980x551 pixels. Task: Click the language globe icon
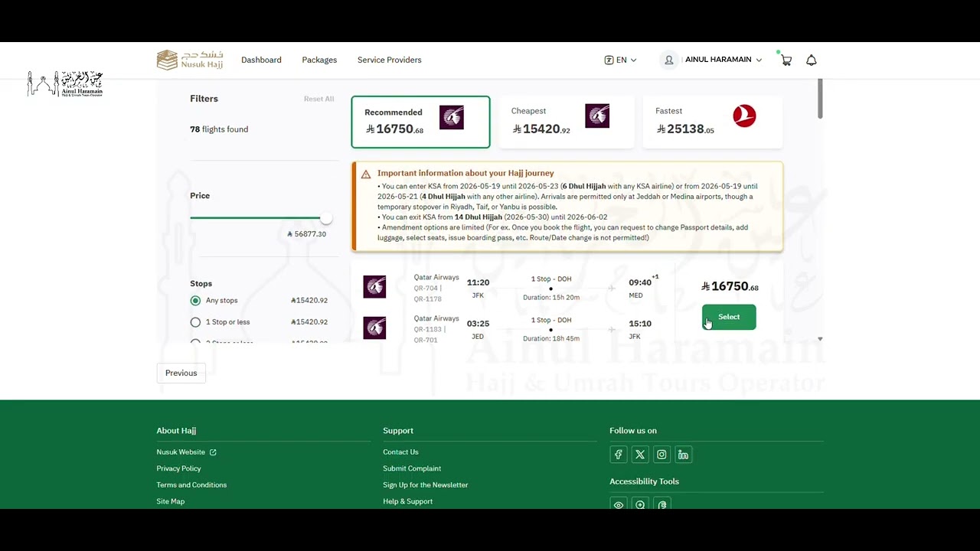[609, 60]
